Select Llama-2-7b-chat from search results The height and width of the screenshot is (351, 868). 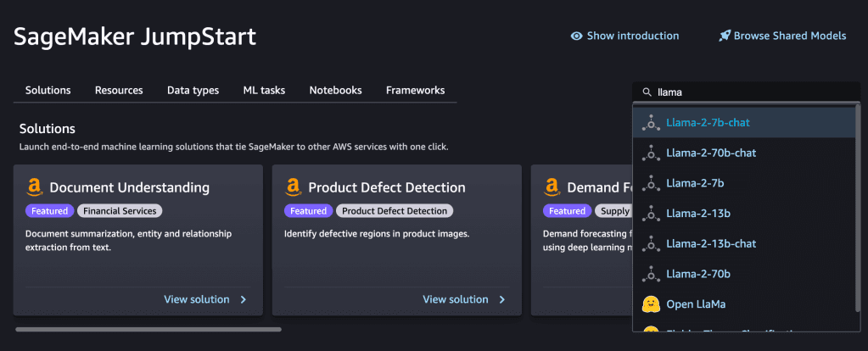[x=746, y=123]
